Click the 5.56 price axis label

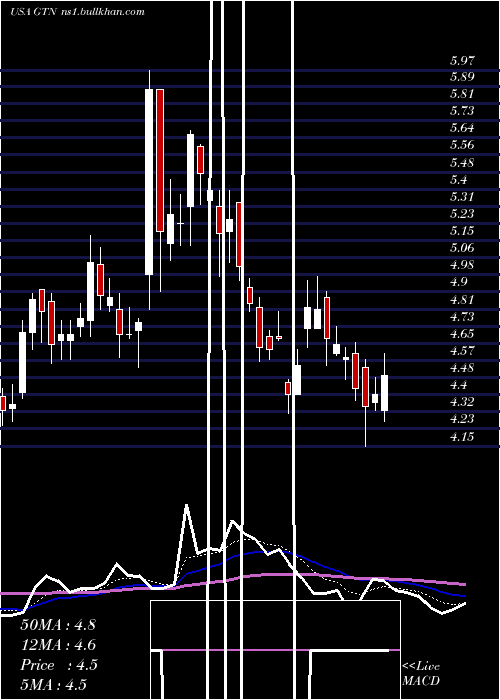(x=462, y=146)
